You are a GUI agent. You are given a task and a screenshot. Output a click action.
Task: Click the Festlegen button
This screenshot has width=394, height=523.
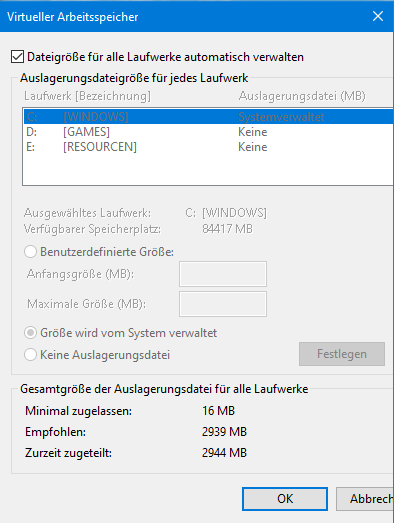(x=342, y=354)
